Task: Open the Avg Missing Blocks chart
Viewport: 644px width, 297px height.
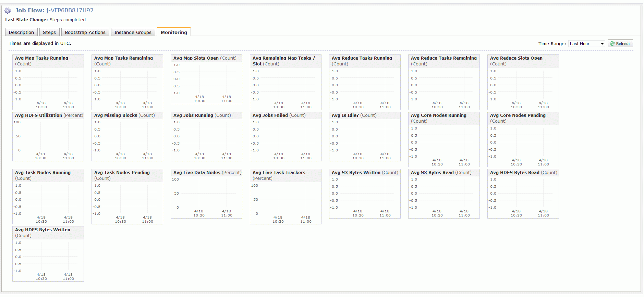Action: (127, 136)
